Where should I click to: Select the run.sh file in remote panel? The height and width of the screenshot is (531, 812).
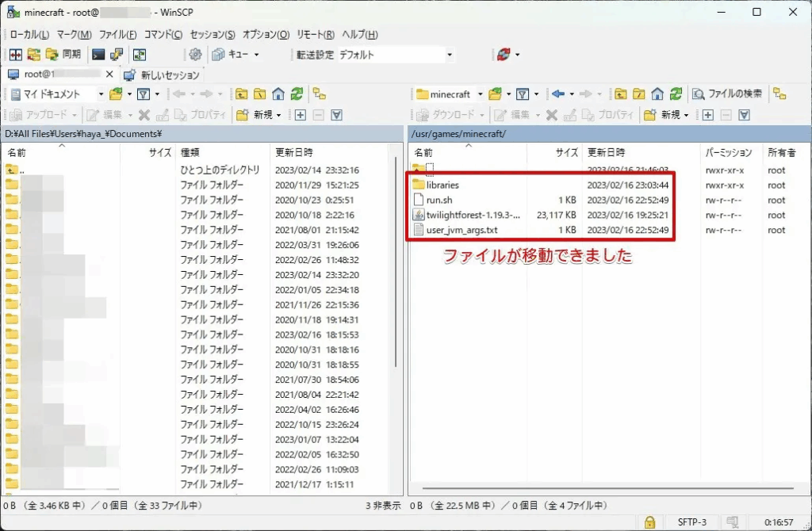[439, 200]
